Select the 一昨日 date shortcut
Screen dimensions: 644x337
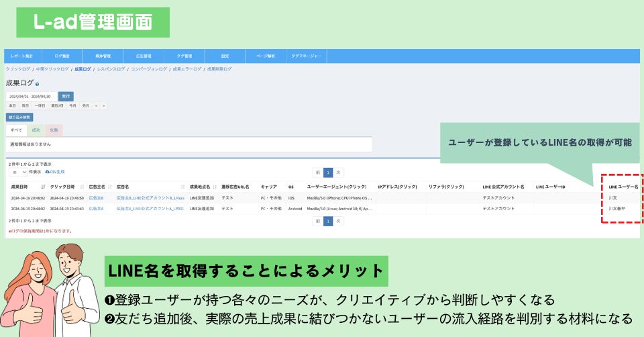40,105
